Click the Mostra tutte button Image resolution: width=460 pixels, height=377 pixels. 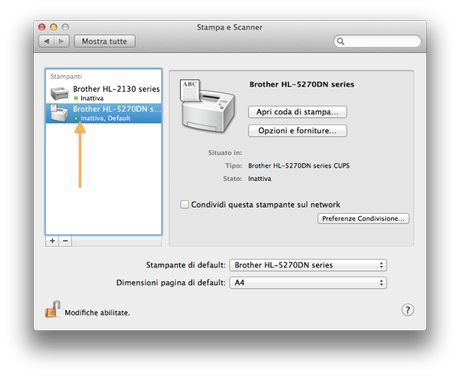105,41
